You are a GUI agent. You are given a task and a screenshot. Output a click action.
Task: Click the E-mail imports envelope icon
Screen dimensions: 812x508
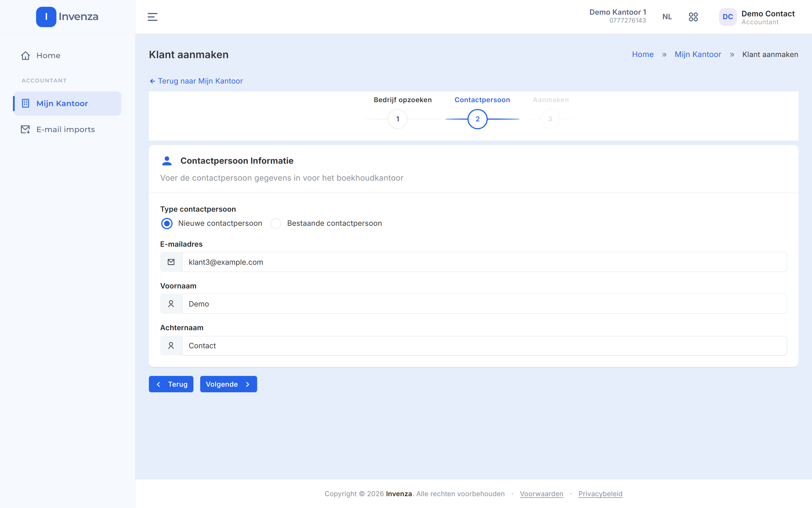point(25,129)
